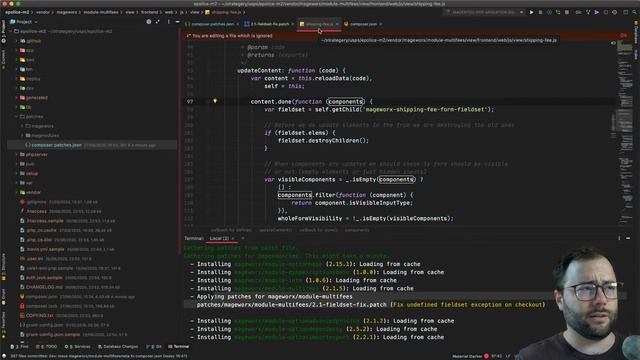Hide the Terminal panel with the minimize icon
640x360 pixels.
(x=628, y=238)
